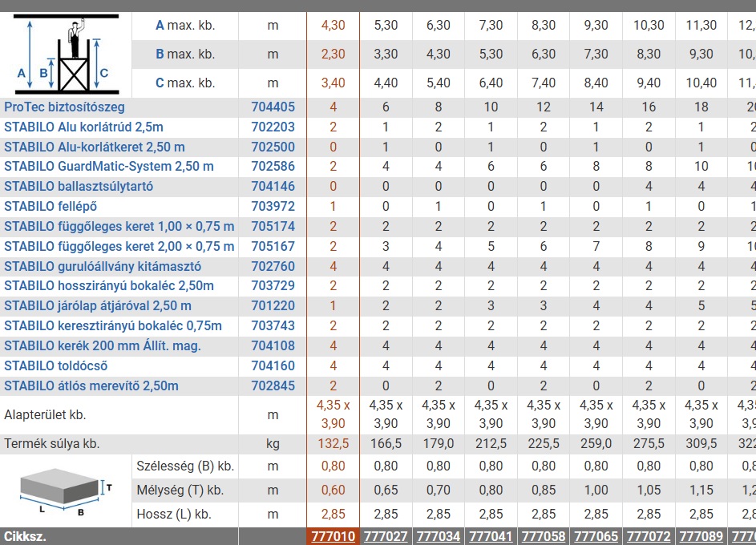Click article number 702845
Image resolution: width=756 pixels, height=545 pixels.
273,386
